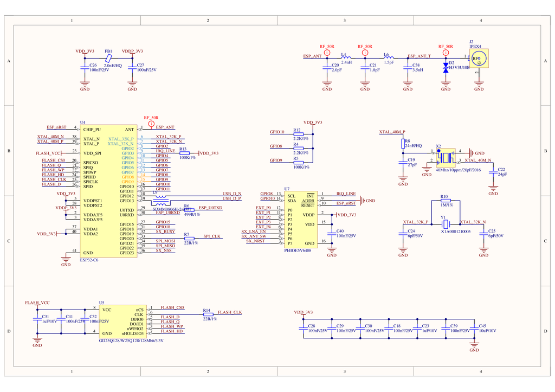The image size is (555, 392).
Task: Select the FB1 ferrite bead symbol
Action: 108,57
